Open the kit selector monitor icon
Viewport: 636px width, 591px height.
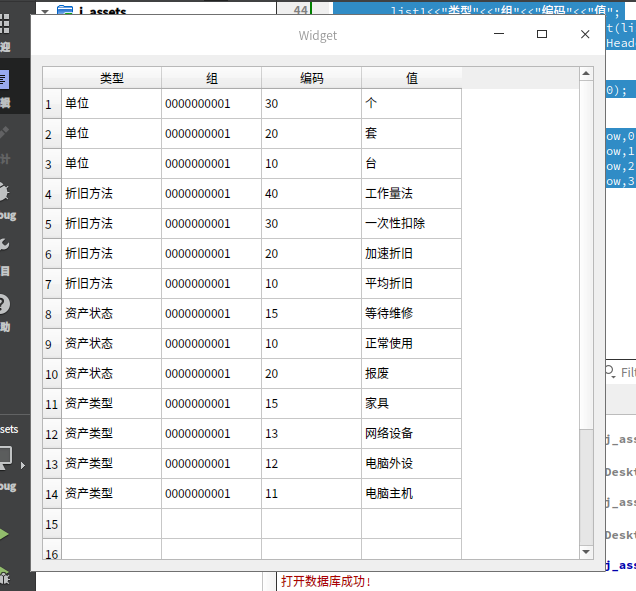pyautogui.click(x=8, y=460)
